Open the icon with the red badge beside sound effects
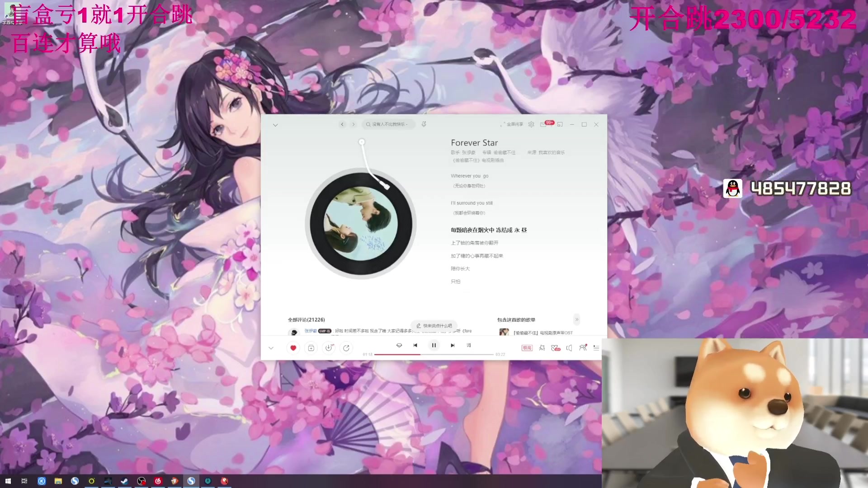Viewport: 868px width, 488px height. (x=556, y=348)
